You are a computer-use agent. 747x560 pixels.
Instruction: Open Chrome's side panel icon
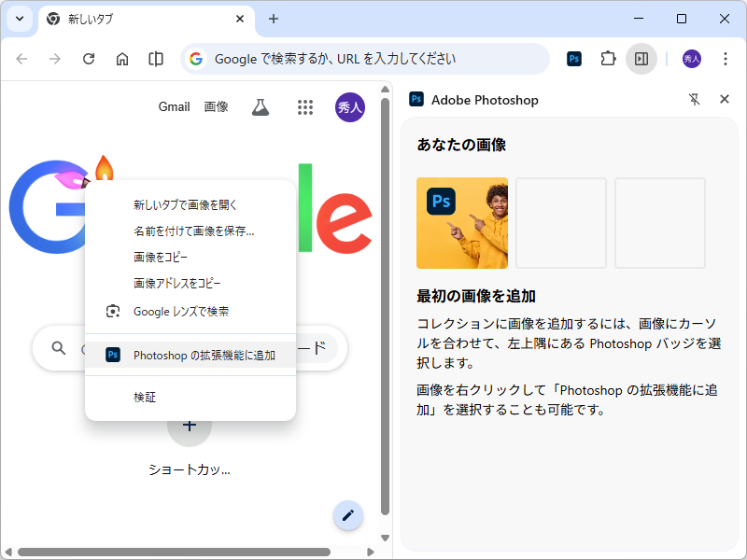click(x=641, y=58)
